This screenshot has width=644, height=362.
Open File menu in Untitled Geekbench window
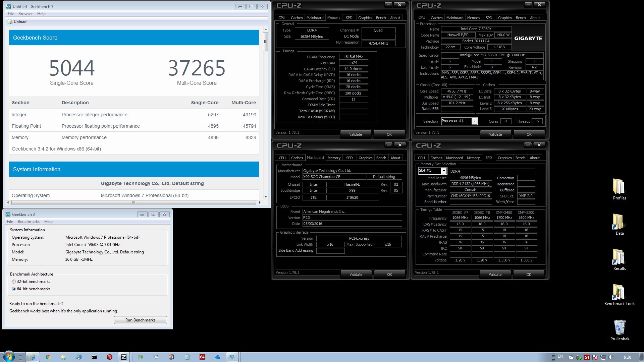(11, 14)
